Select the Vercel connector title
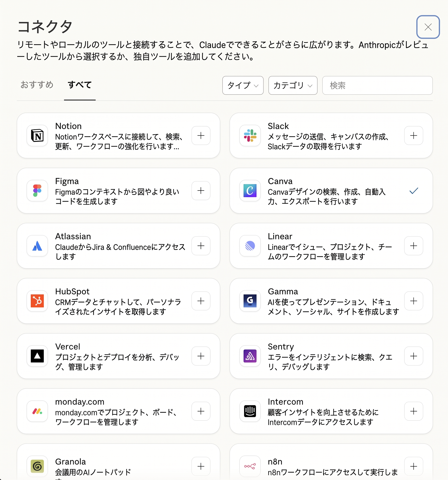Viewport: 448px width, 480px height. (x=68, y=346)
